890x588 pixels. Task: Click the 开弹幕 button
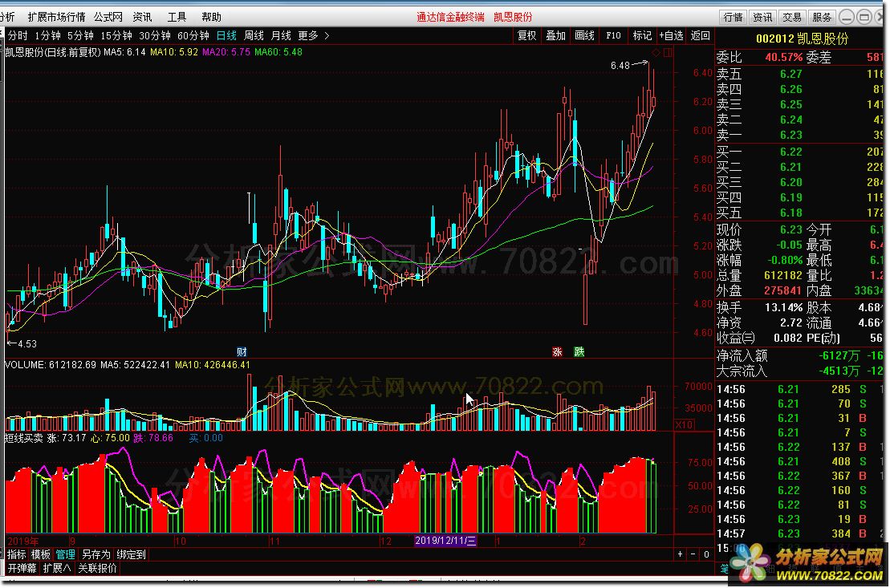[x=22, y=568]
